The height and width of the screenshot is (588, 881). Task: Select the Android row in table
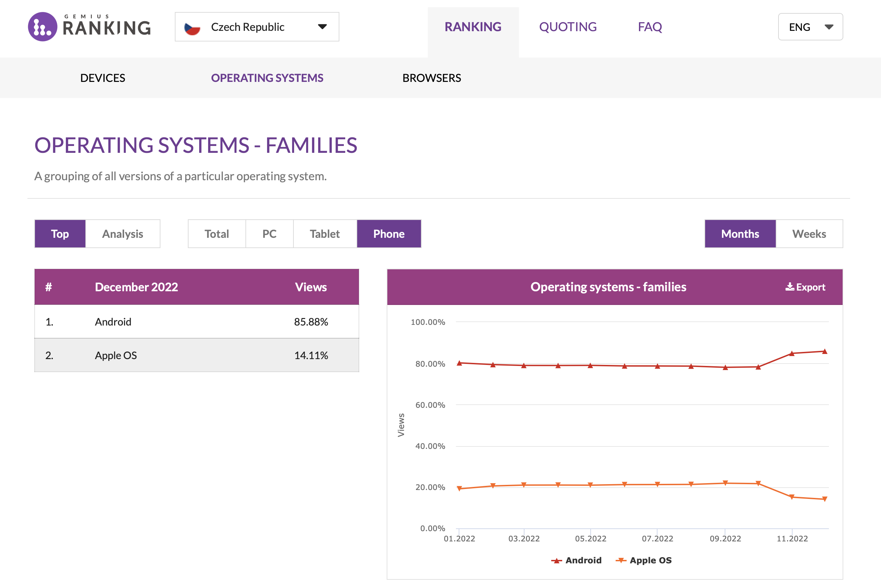pos(196,322)
